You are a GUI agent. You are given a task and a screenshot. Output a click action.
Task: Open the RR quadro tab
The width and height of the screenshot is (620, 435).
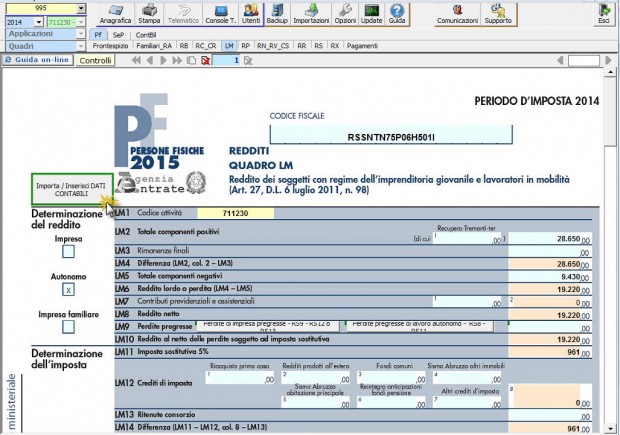pyautogui.click(x=302, y=46)
